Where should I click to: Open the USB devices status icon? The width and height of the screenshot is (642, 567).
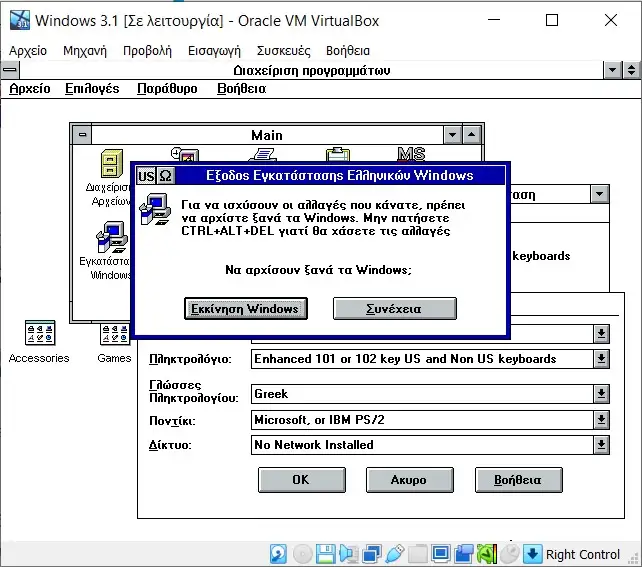coord(395,554)
